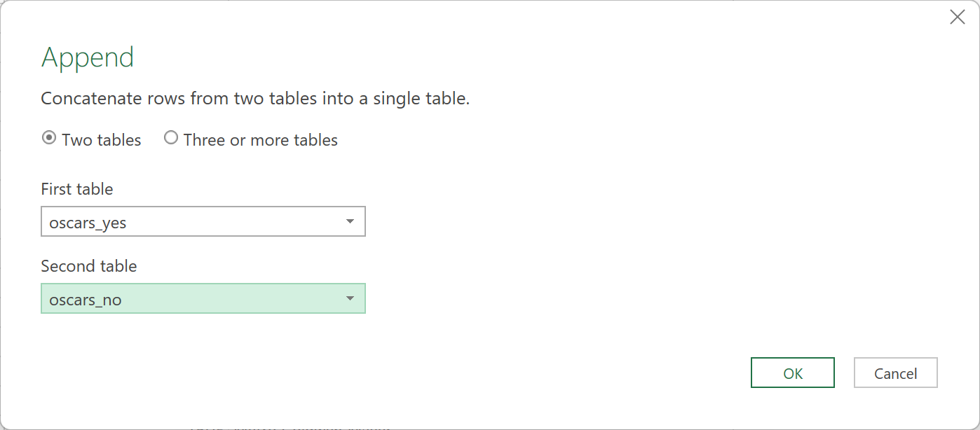This screenshot has width=980, height=430.
Task: Click the oscars_no selected value
Action: pos(86,300)
